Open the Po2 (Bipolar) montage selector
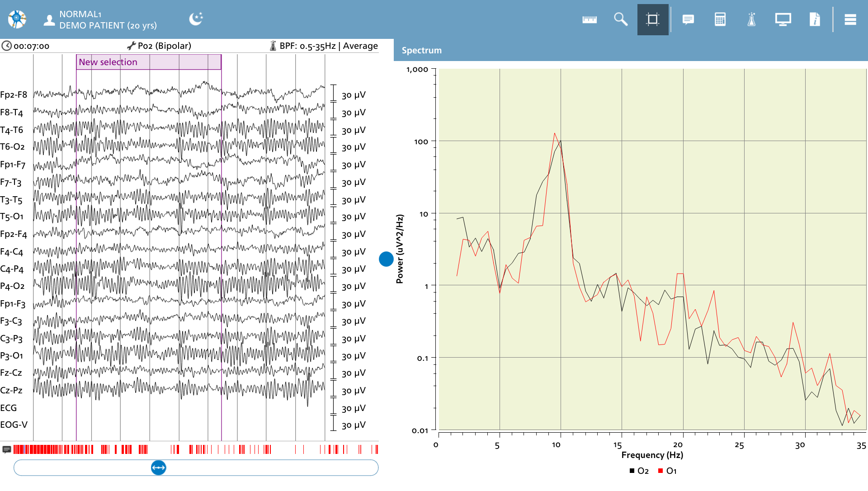This screenshot has height=491, width=868. click(x=159, y=46)
